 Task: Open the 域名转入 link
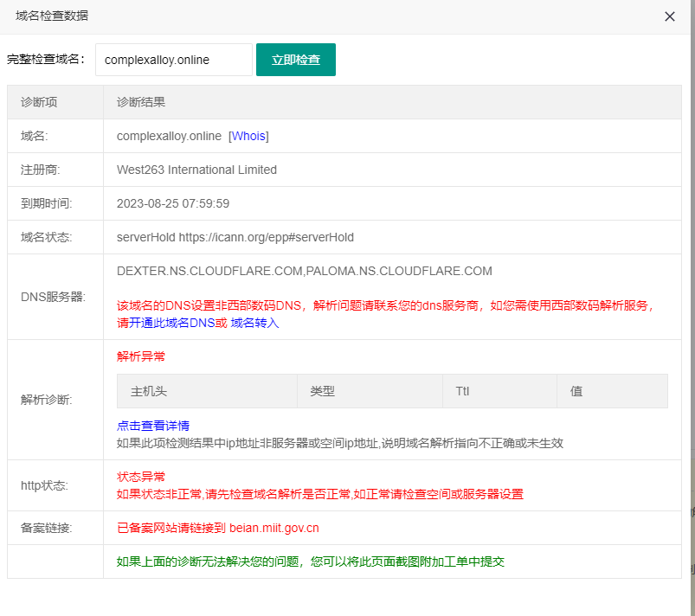[254, 323]
